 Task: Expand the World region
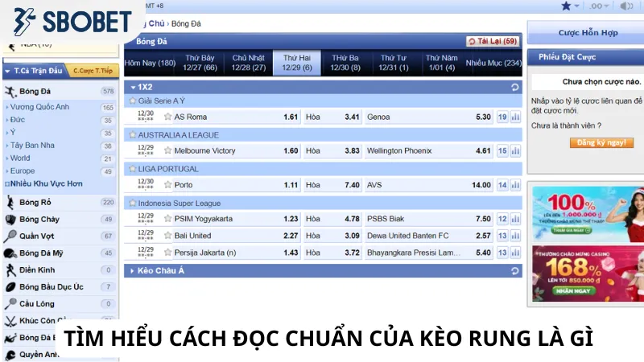click(19, 158)
